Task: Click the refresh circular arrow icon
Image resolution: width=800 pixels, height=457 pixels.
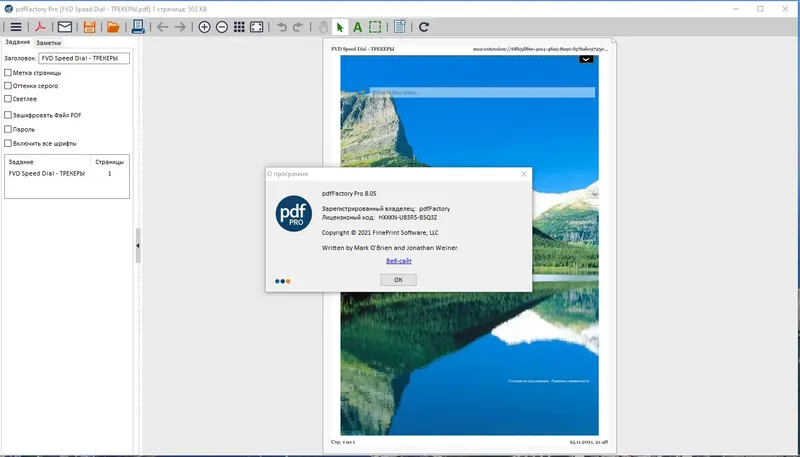Action: pyautogui.click(x=423, y=27)
